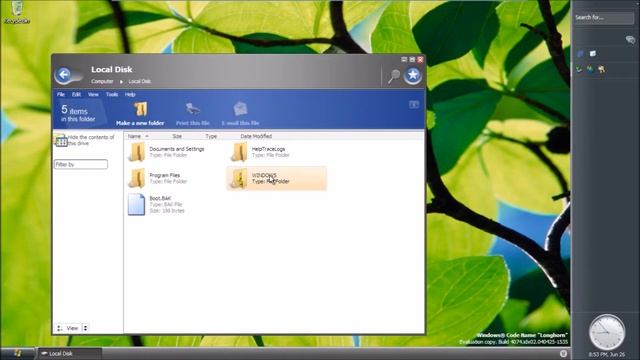The width and height of the screenshot is (640, 360).
Task: Click the round icon at the taskbar's right end
Action: (x=564, y=354)
